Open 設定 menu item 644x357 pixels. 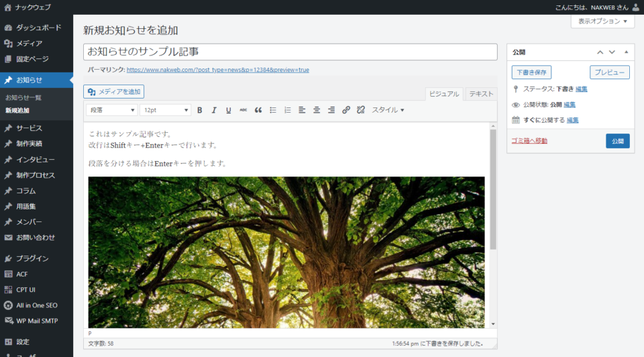point(36,342)
